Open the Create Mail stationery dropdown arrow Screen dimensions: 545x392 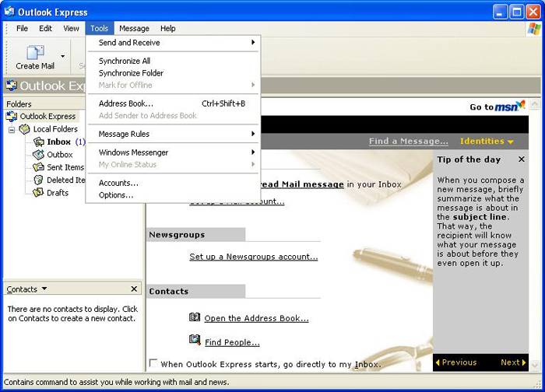[x=62, y=56]
